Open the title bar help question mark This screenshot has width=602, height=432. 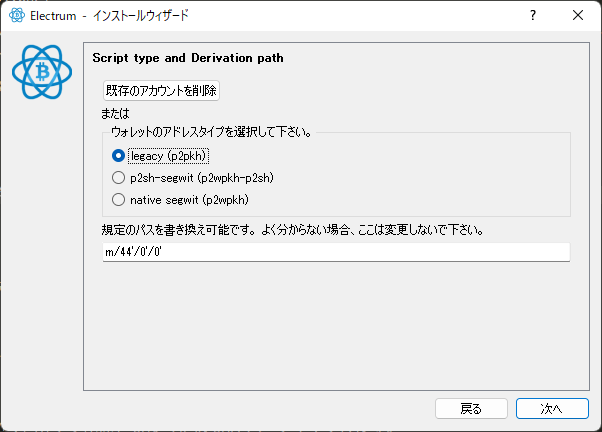533,16
